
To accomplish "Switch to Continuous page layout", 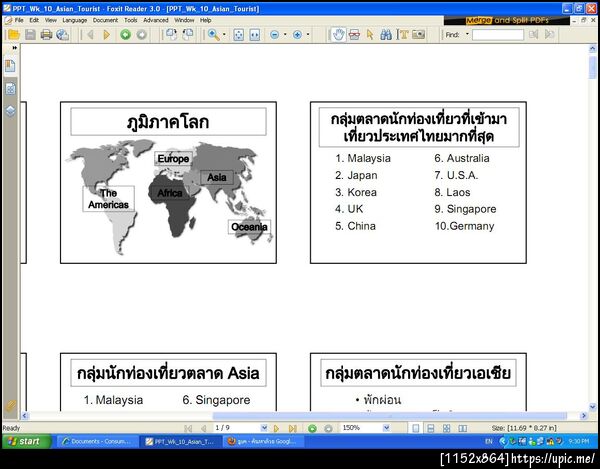I will (431, 428).
